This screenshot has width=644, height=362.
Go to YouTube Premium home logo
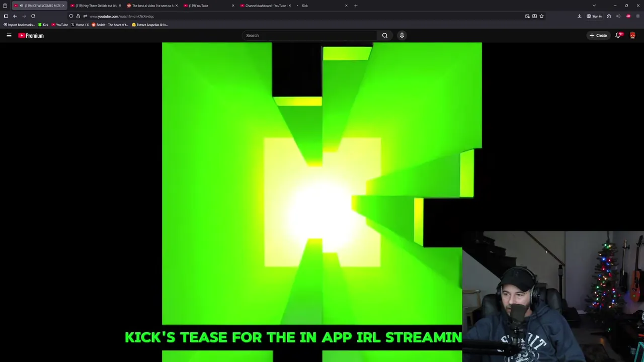pyautogui.click(x=31, y=35)
